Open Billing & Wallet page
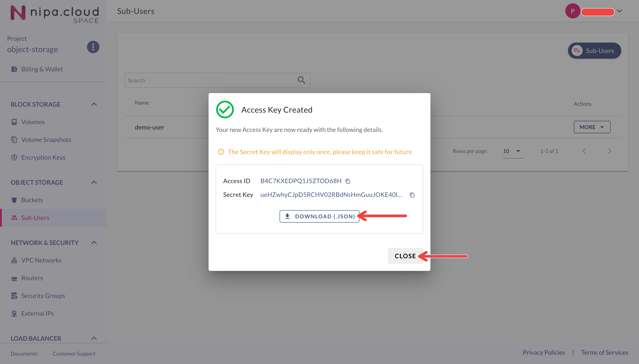This screenshot has width=639, height=364. (x=42, y=69)
